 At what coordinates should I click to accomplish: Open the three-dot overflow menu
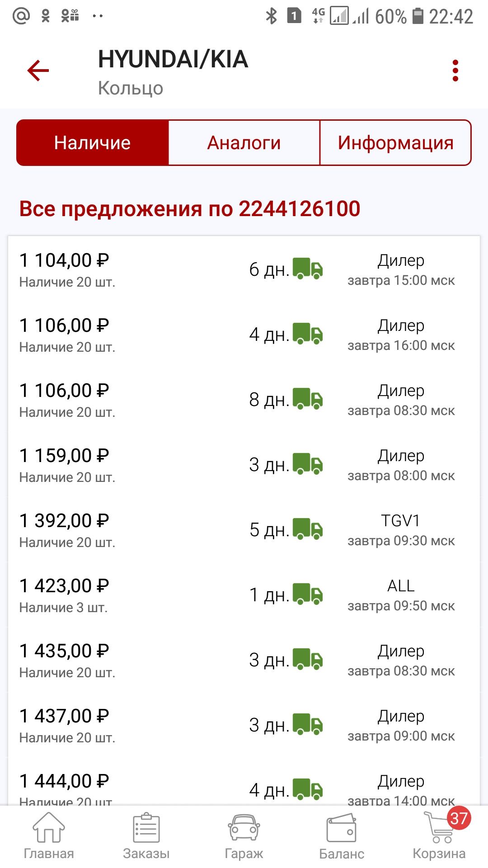coord(455,71)
